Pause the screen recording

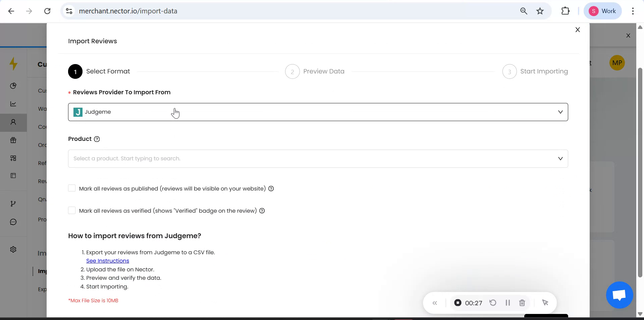pyautogui.click(x=507, y=303)
